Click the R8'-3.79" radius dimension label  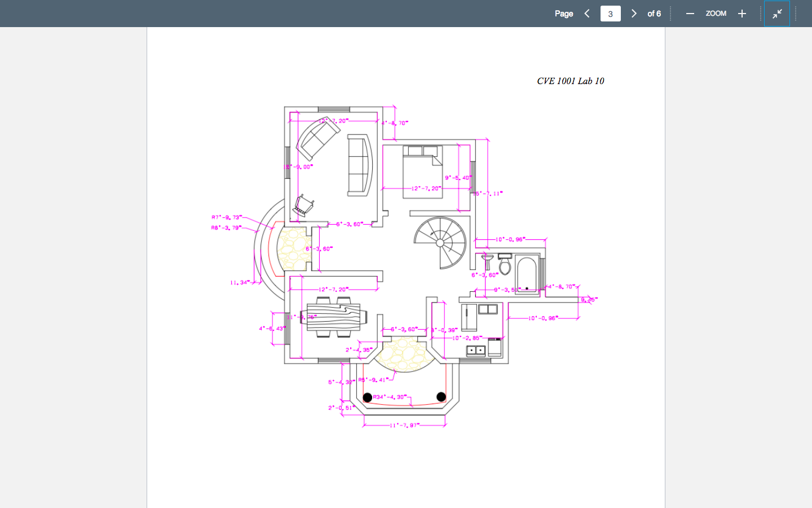226,228
